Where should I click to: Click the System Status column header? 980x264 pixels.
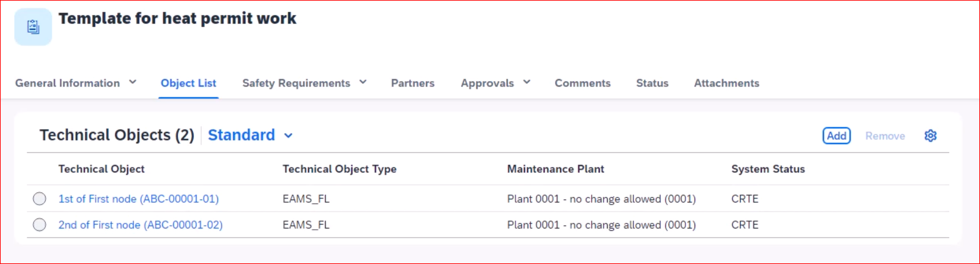click(768, 169)
